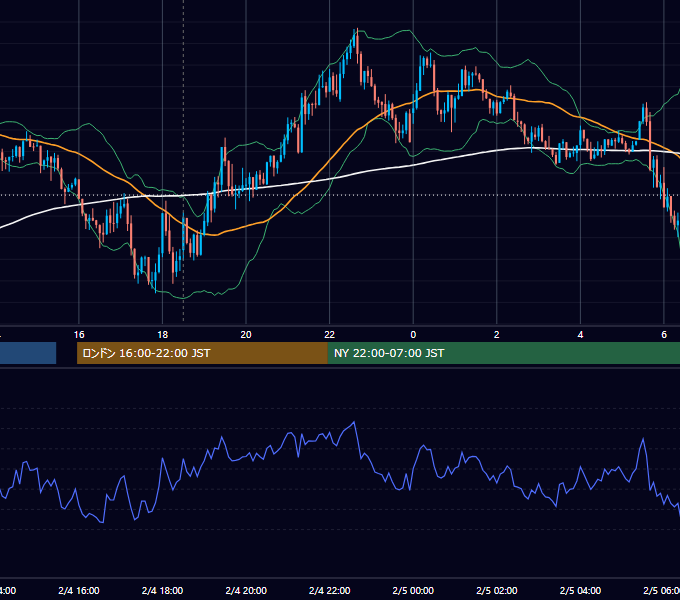Click the 2/4 18:00 label on indicator axis
Viewport: 680px width, 600px height.
[162, 590]
